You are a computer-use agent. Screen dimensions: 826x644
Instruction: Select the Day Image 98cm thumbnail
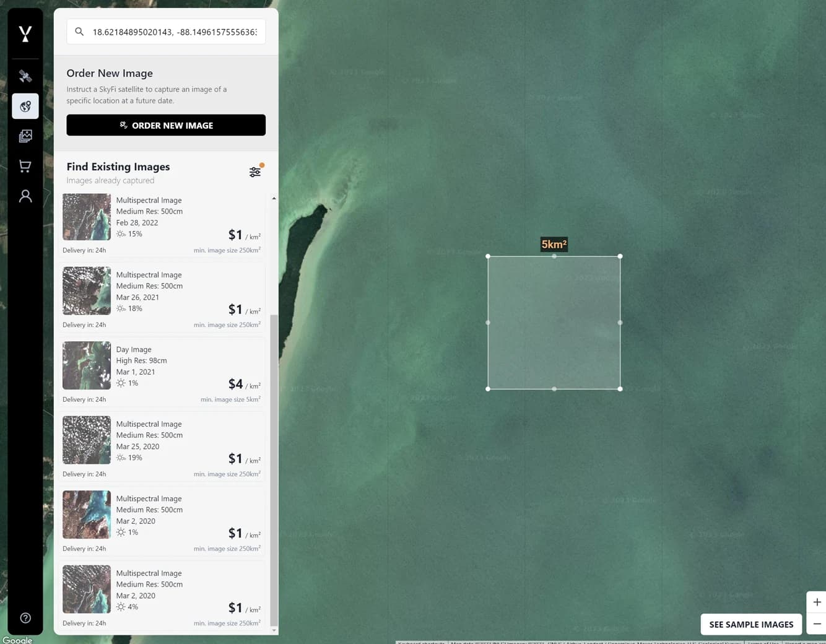[x=86, y=365]
